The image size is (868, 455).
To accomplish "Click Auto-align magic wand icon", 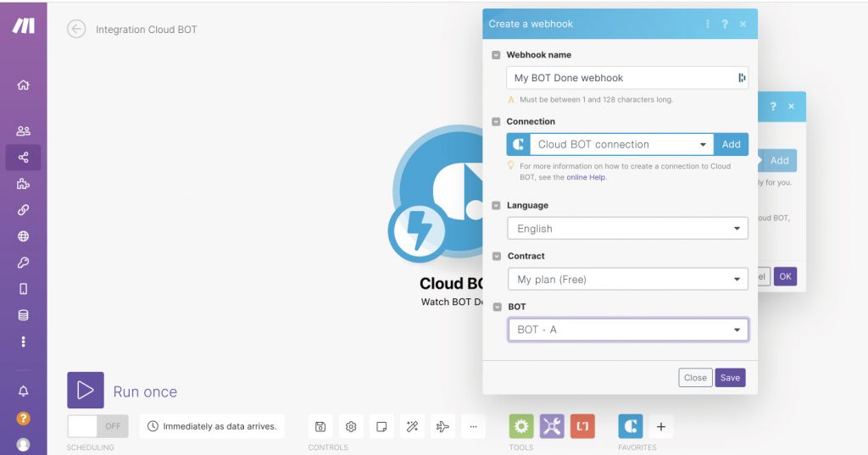I will (412, 426).
